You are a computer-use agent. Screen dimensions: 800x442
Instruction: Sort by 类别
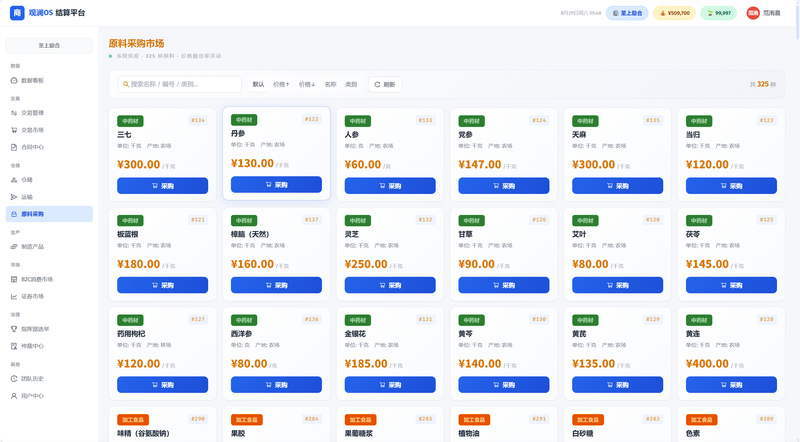click(x=351, y=84)
